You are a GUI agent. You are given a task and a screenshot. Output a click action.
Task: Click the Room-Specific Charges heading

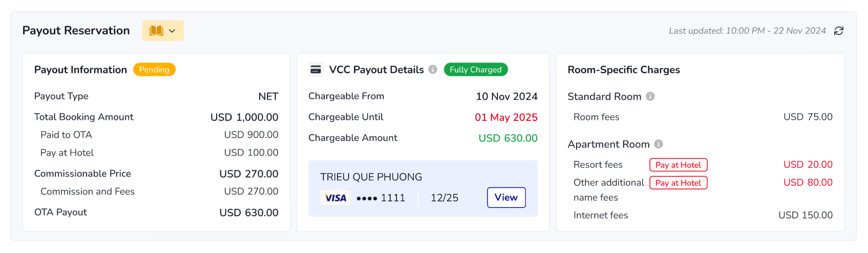point(624,70)
